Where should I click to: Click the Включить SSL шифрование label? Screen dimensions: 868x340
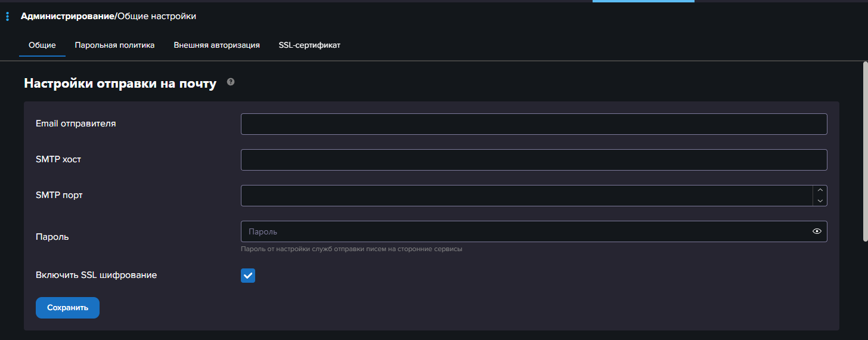(x=96, y=275)
